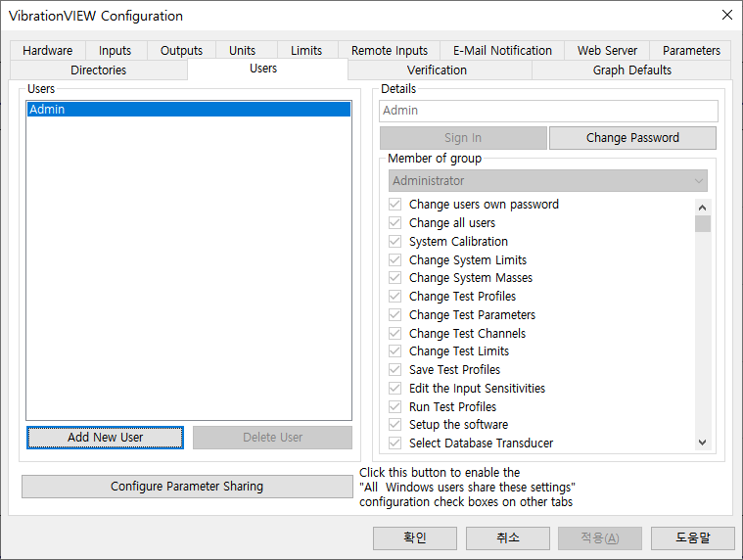This screenshot has height=560, width=743.
Task: Click the Admin username field in Details
Action: (x=549, y=111)
